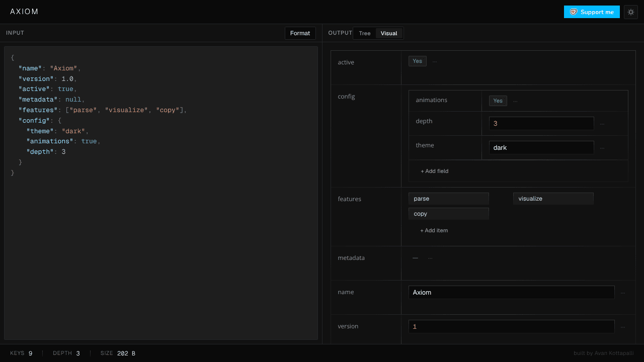Toggle the active Yes value

pyautogui.click(x=418, y=61)
